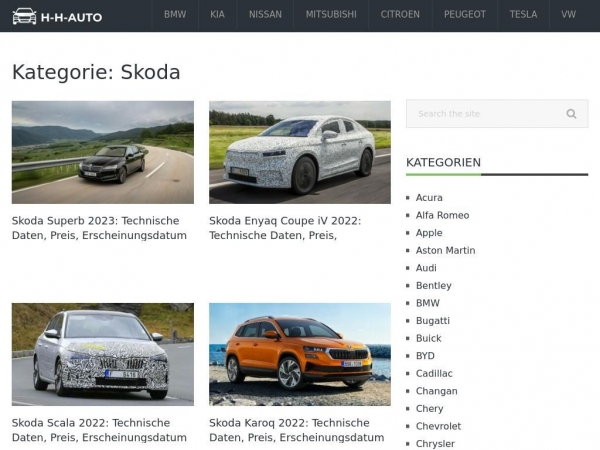Image resolution: width=600 pixels, height=450 pixels.
Task: Select the Apple category link
Action: [429, 233]
